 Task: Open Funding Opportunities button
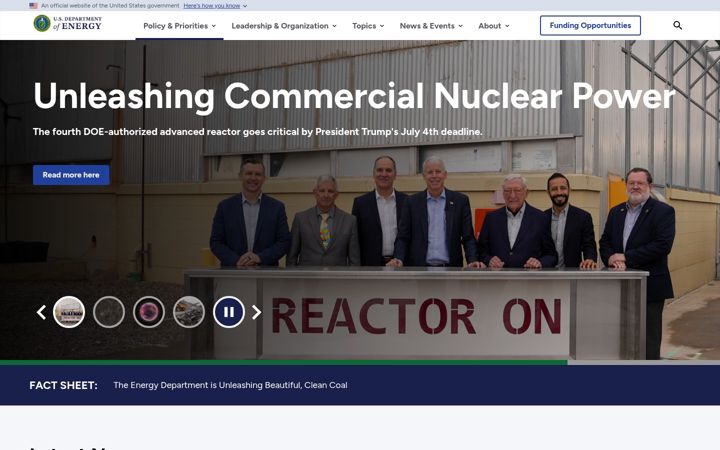(x=590, y=25)
